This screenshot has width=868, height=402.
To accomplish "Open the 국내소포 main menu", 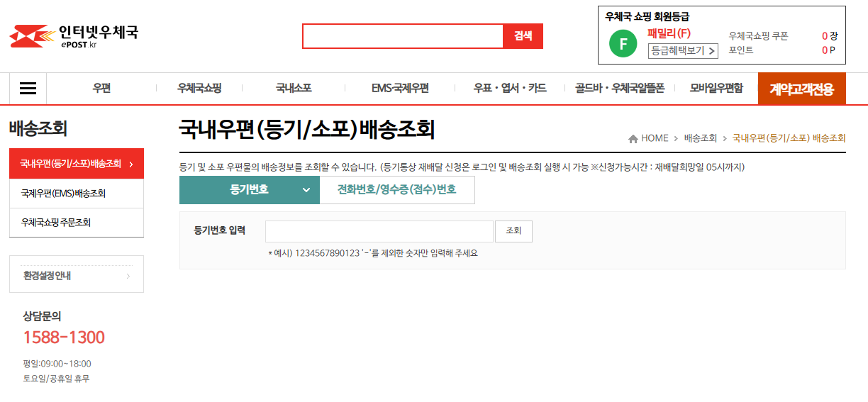I will [x=294, y=89].
